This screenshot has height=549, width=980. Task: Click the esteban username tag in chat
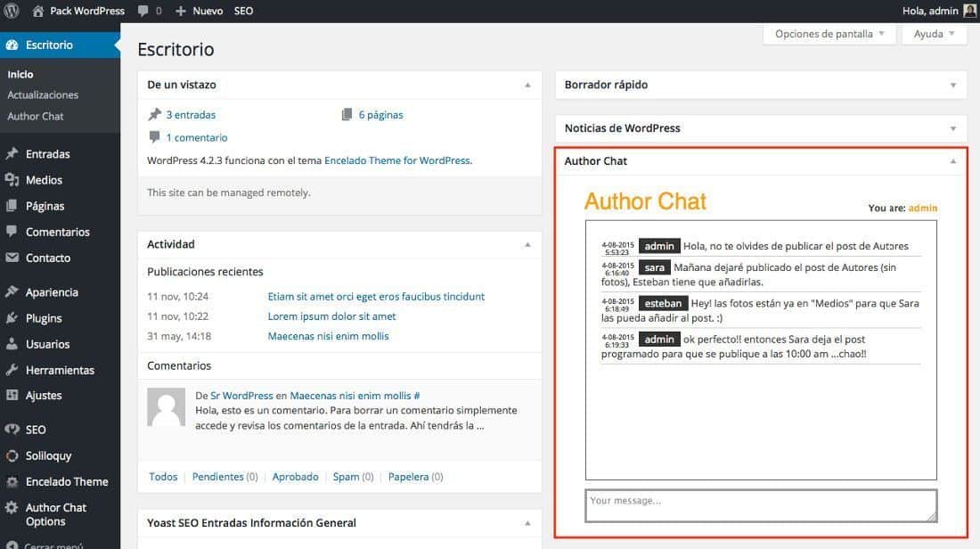pos(663,303)
